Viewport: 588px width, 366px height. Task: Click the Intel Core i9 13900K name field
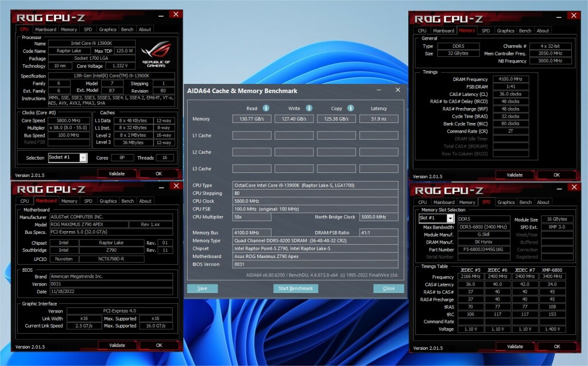91,43
